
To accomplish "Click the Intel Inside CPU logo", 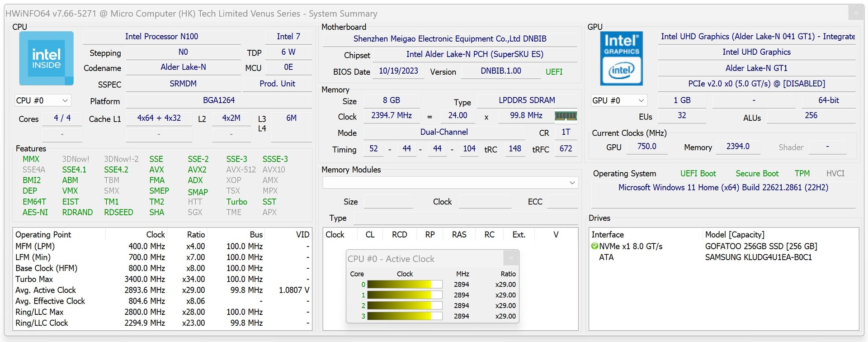I will 46,58.
